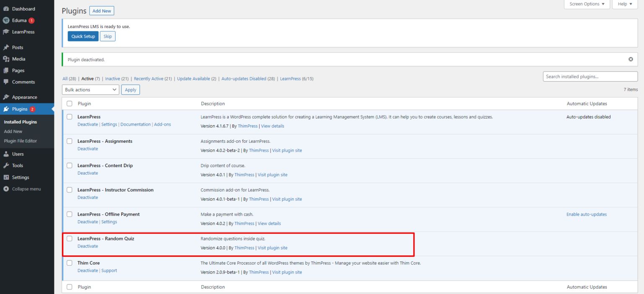Click the Comments speech bubble icon
The height and width of the screenshot is (294, 644).
tap(6, 82)
